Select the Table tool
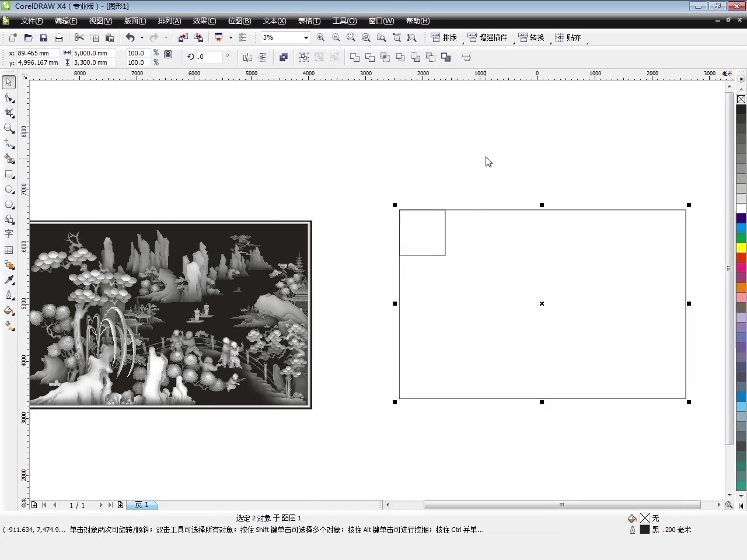The image size is (747, 560). pos(9,250)
